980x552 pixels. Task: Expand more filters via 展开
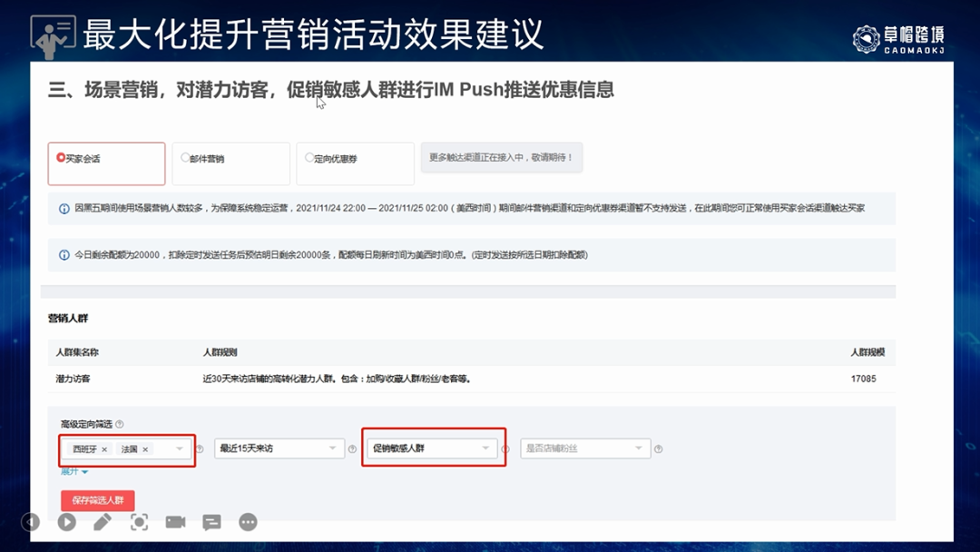tap(74, 471)
